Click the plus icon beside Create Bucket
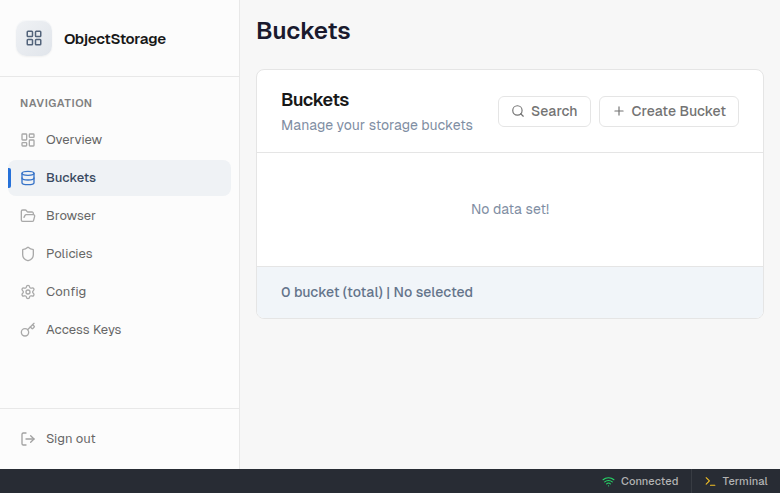 click(x=618, y=111)
